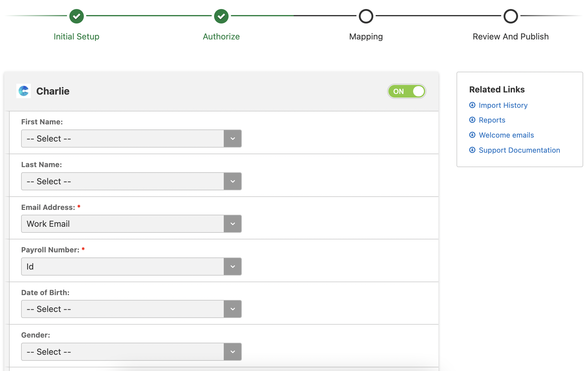The width and height of the screenshot is (588, 371).
Task: Click the Authorize completed checkmark icon
Action: tap(221, 16)
